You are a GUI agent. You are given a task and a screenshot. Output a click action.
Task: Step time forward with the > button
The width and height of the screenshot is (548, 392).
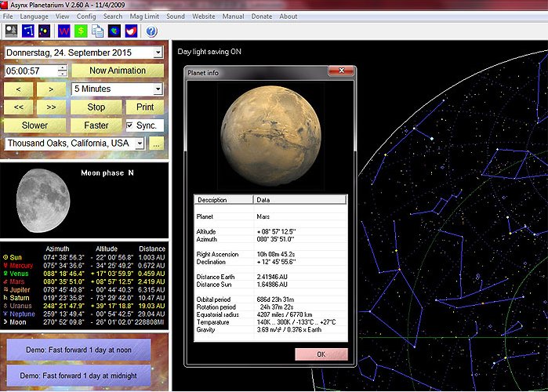coord(51,89)
